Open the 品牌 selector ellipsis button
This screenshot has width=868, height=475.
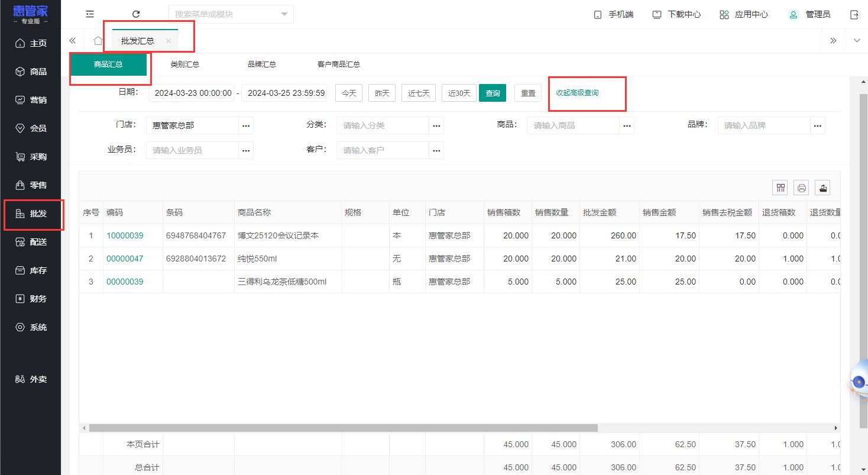tap(818, 125)
